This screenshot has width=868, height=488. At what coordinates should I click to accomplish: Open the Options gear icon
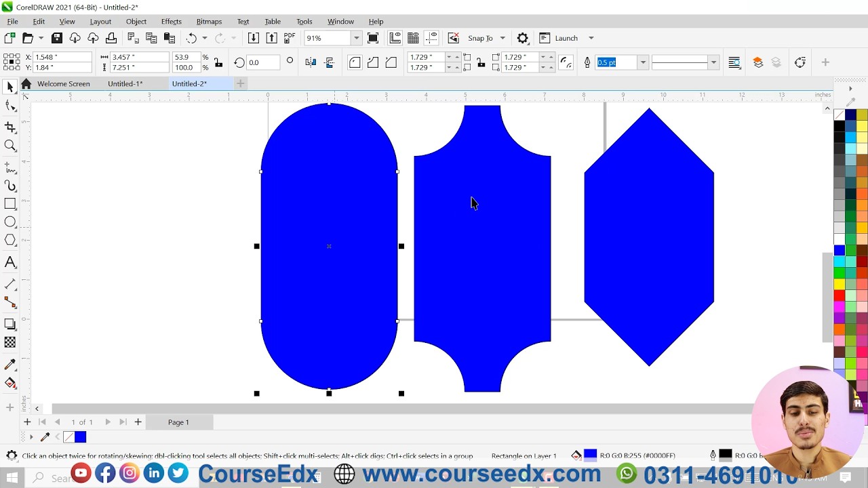point(522,38)
